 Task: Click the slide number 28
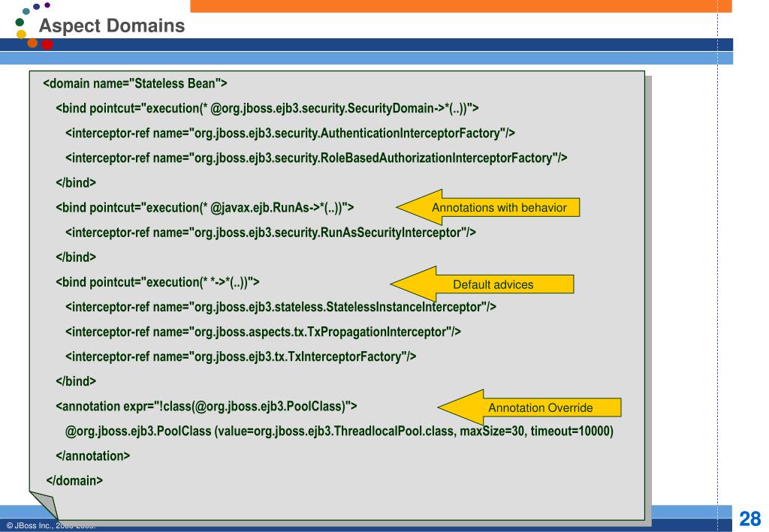pos(750,518)
